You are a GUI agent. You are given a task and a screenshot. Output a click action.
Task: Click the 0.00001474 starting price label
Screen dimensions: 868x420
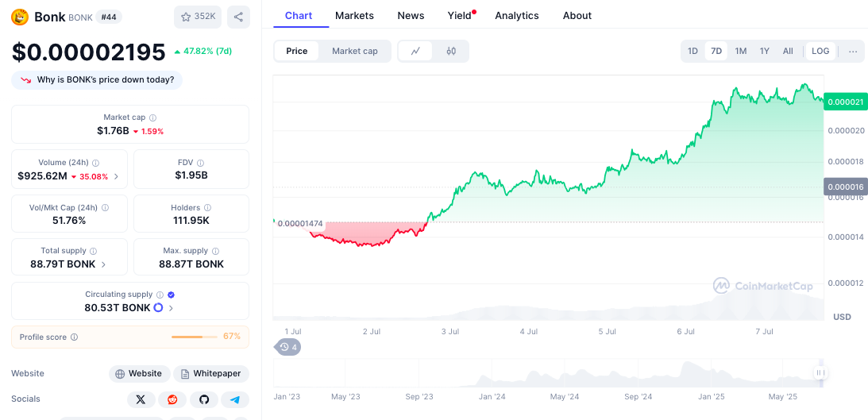(x=299, y=224)
